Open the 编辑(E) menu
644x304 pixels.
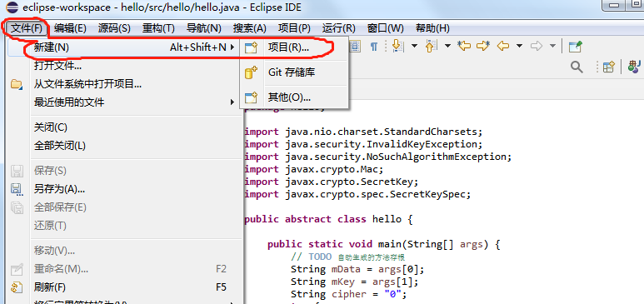click(70, 28)
